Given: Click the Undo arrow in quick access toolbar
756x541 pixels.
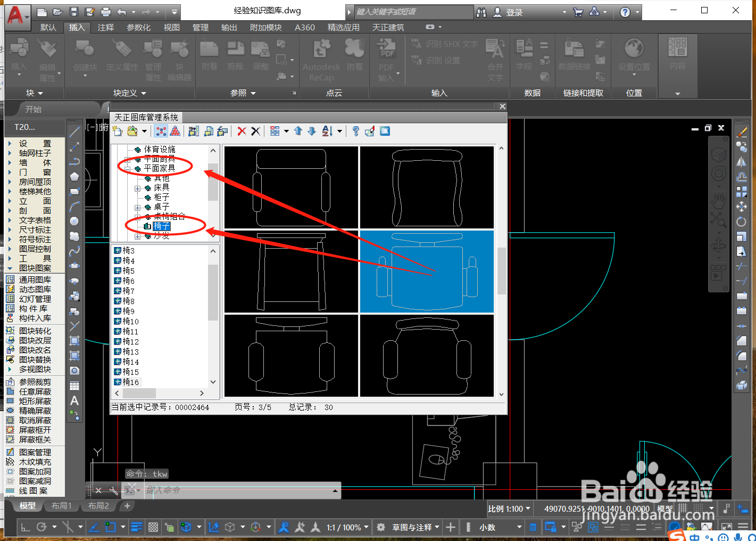Looking at the screenshot, I should 122,12.
